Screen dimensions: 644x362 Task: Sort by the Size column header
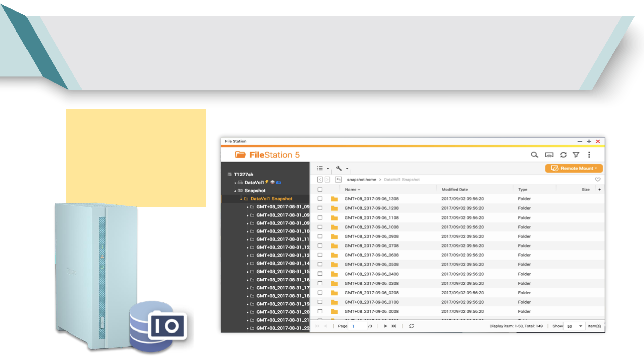(585, 190)
